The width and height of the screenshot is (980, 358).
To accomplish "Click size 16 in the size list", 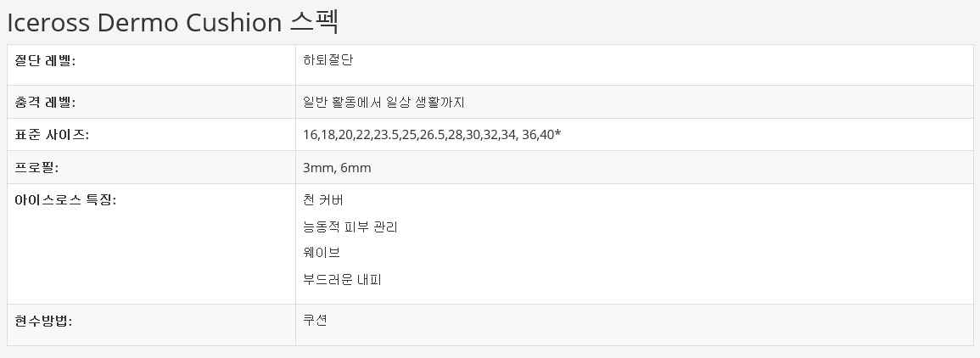I will 310,135.
